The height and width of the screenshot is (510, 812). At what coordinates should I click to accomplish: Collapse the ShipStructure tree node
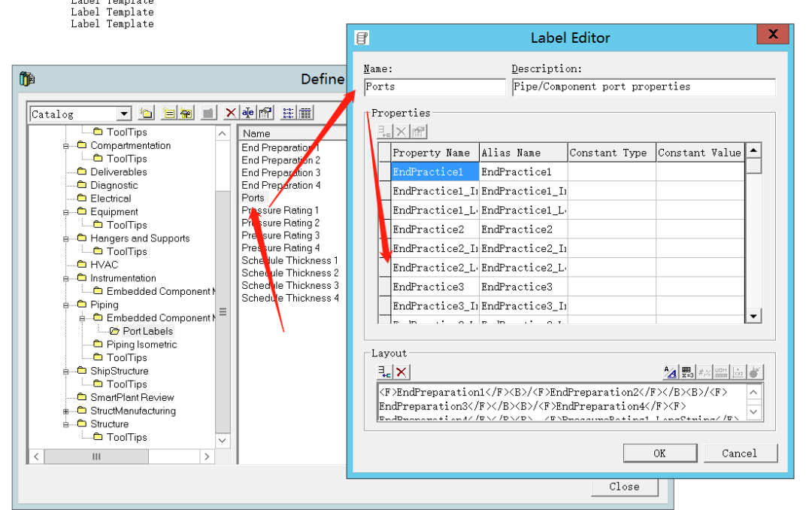pyautogui.click(x=65, y=372)
